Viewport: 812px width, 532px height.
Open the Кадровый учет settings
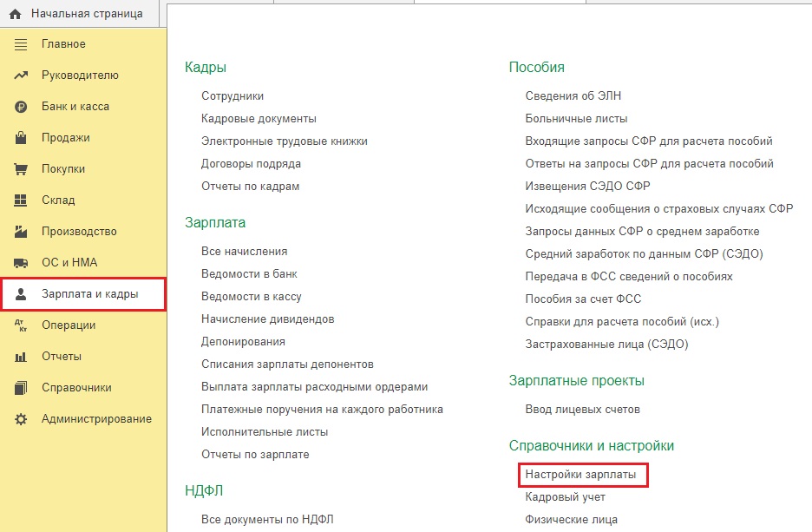pos(565,496)
